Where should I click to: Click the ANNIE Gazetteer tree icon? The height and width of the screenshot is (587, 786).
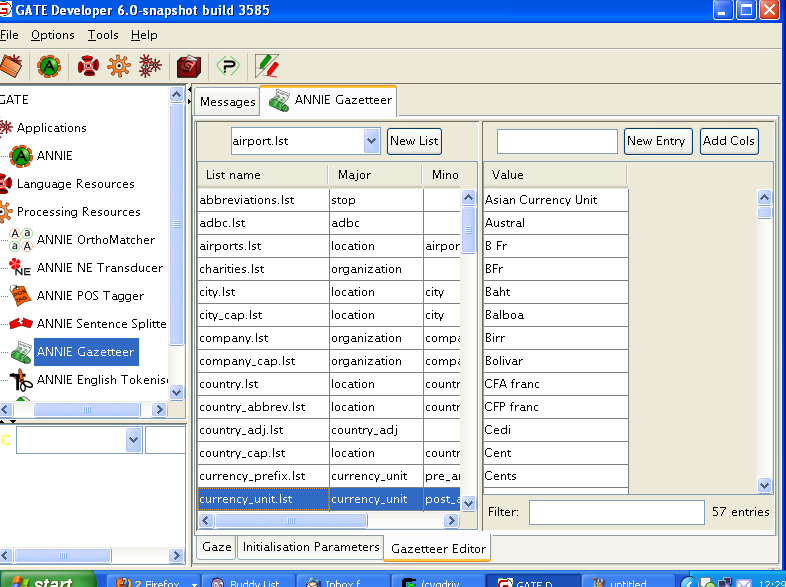[x=21, y=352]
